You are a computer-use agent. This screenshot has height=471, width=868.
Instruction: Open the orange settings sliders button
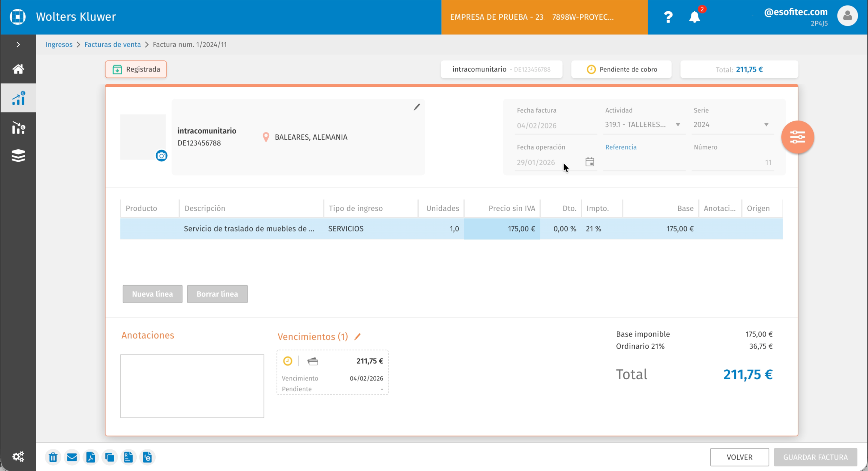pos(797,137)
